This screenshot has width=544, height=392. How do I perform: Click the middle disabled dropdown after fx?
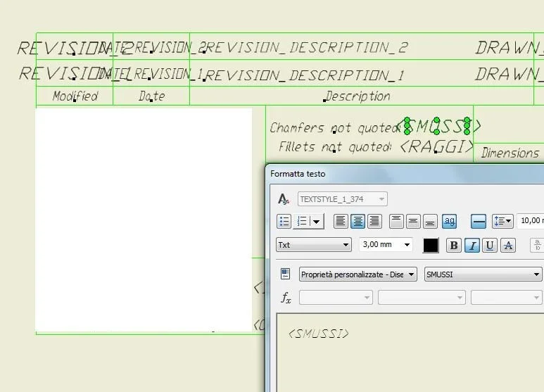coord(422,298)
